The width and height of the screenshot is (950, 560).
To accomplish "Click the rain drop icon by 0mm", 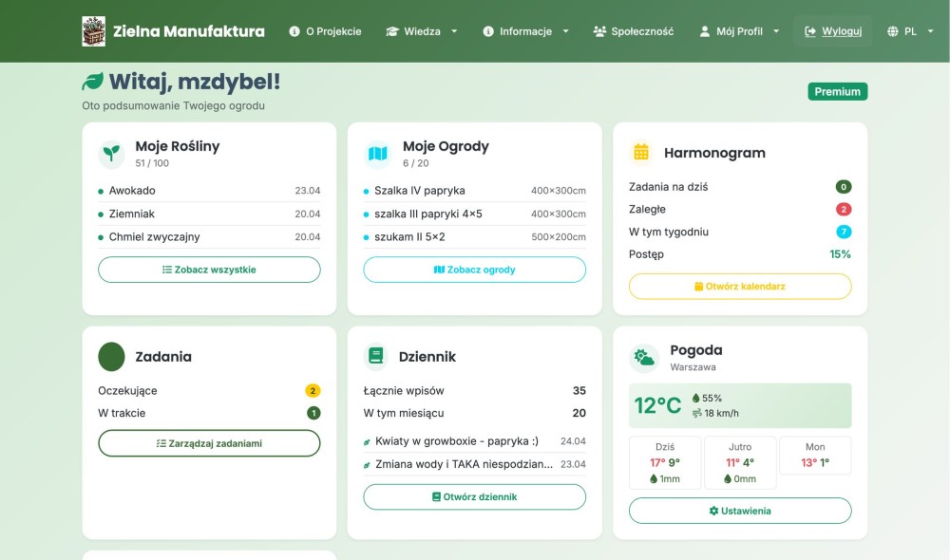I will click(x=728, y=478).
